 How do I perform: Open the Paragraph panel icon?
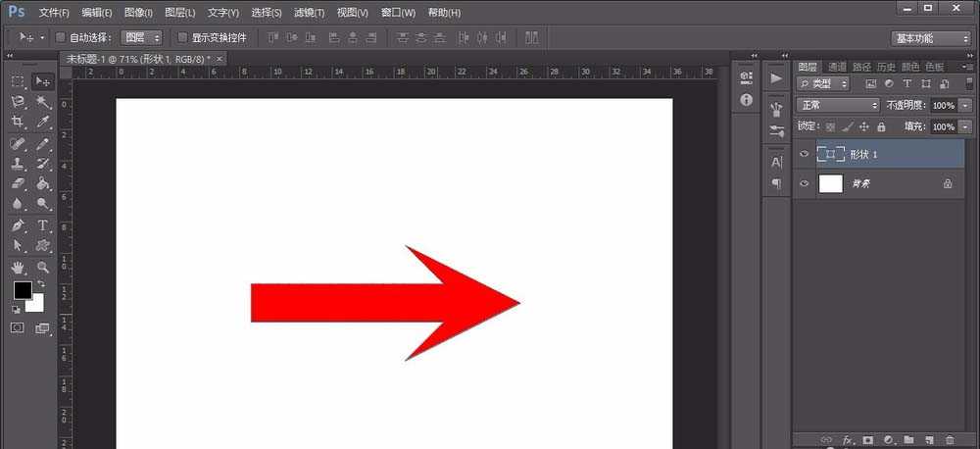pos(776,184)
